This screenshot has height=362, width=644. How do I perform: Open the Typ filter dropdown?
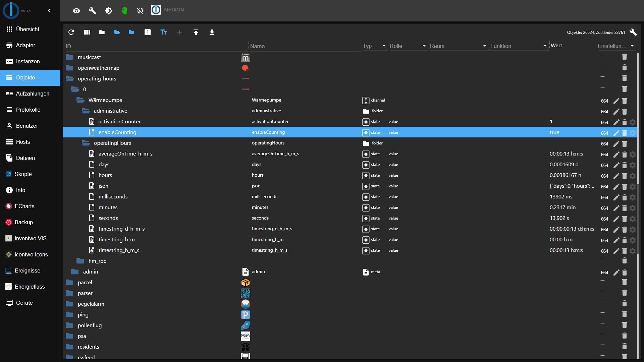point(375,46)
